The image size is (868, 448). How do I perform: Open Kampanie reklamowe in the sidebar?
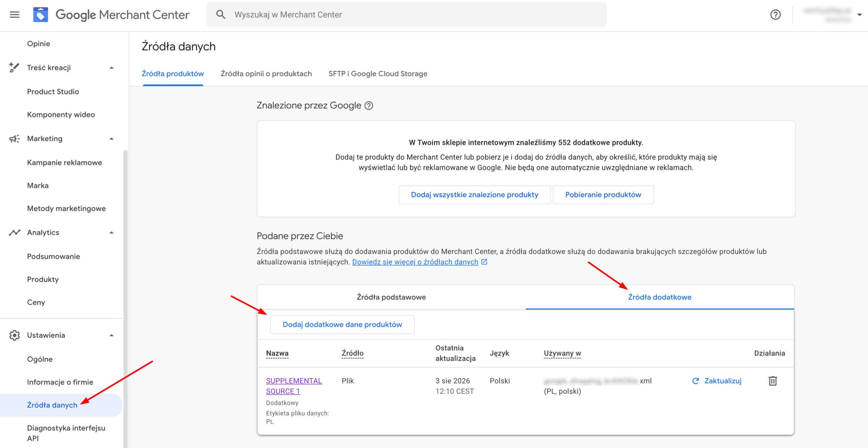[x=64, y=162]
